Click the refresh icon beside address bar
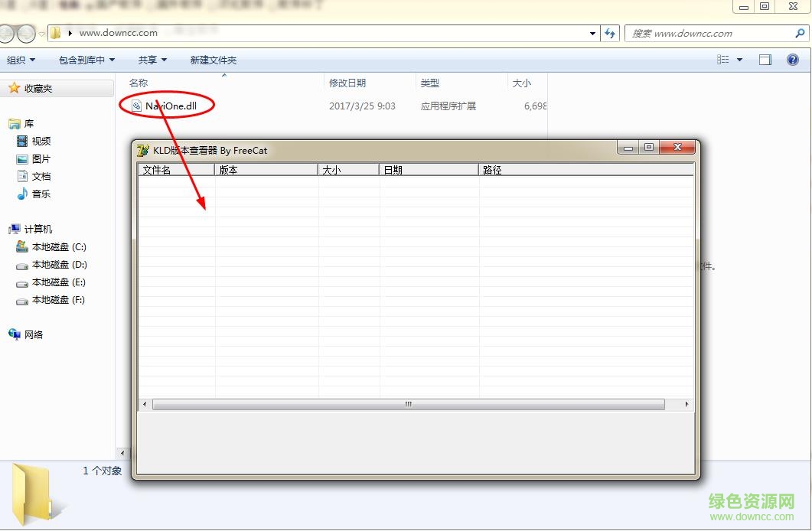Image resolution: width=812 pixels, height=531 pixels. pyautogui.click(x=609, y=34)
